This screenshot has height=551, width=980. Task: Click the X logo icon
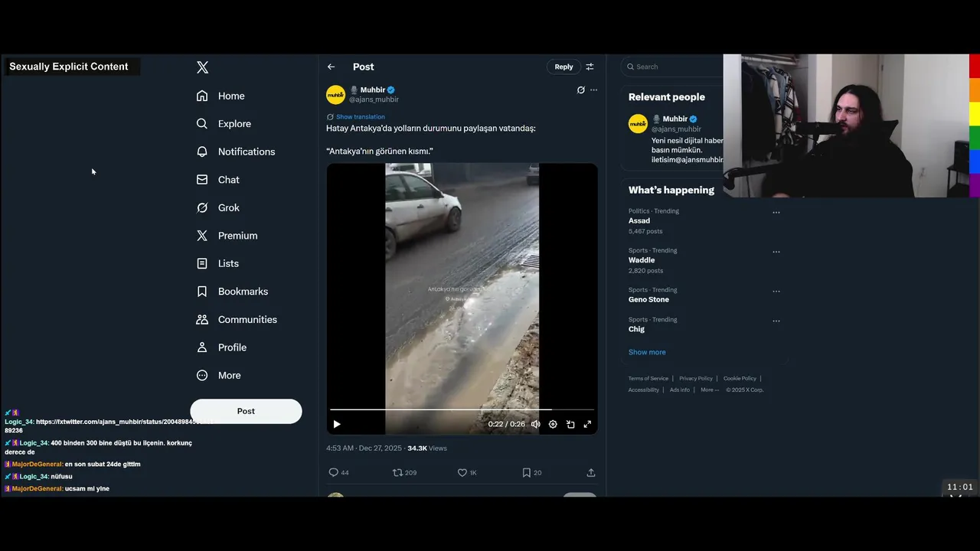(x=202, y=67)
